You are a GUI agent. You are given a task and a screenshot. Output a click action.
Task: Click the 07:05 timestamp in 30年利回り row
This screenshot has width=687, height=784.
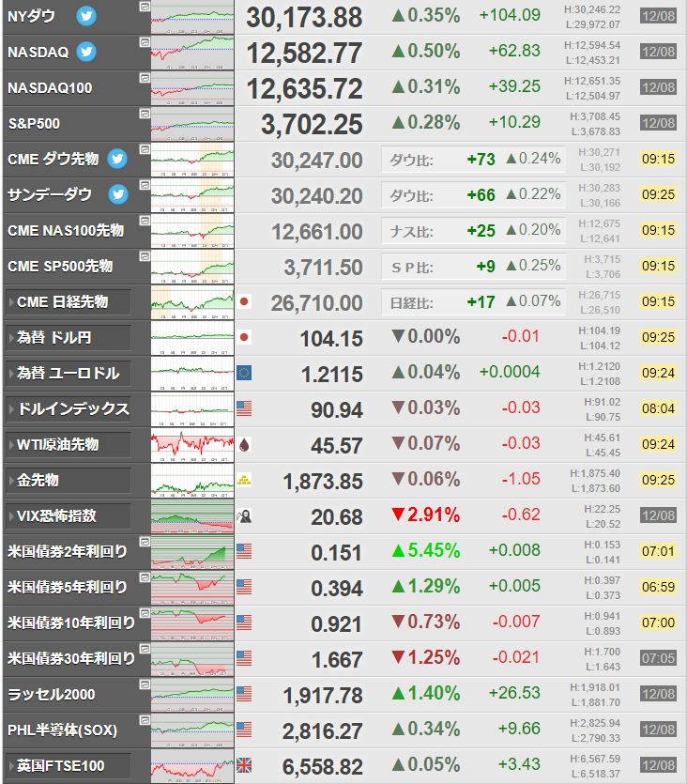pos(658,658)
